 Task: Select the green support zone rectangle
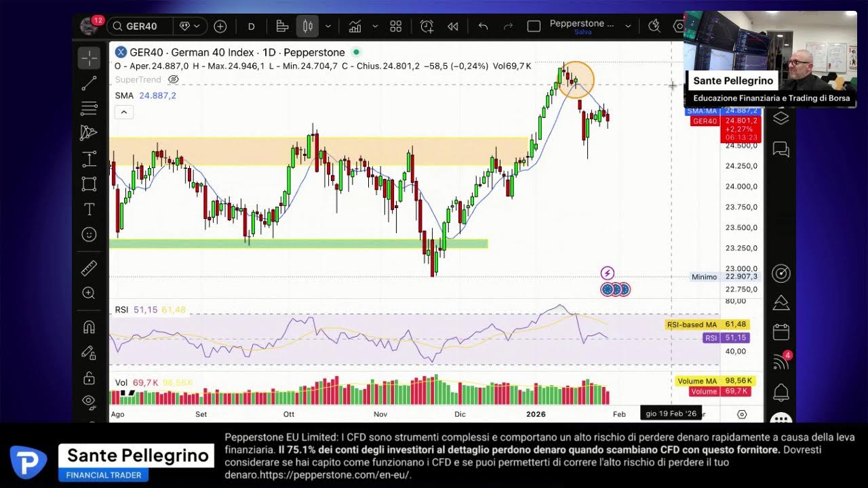click(x=298, y=243)
